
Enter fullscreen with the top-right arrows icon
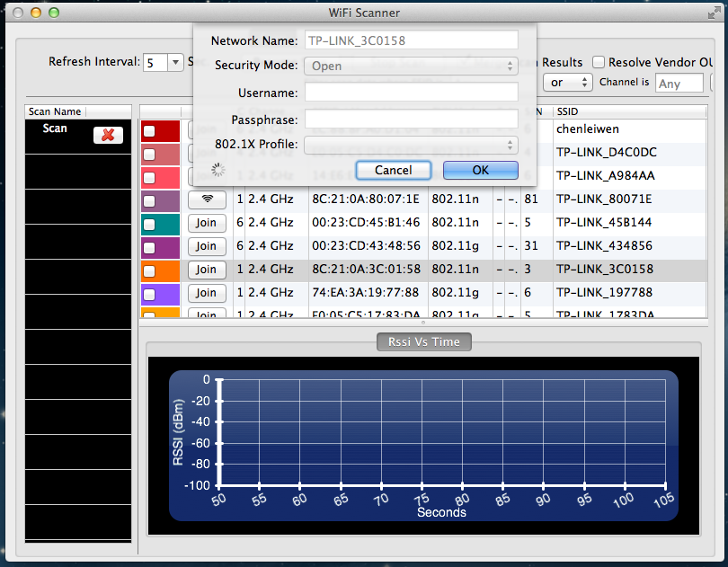714,13
